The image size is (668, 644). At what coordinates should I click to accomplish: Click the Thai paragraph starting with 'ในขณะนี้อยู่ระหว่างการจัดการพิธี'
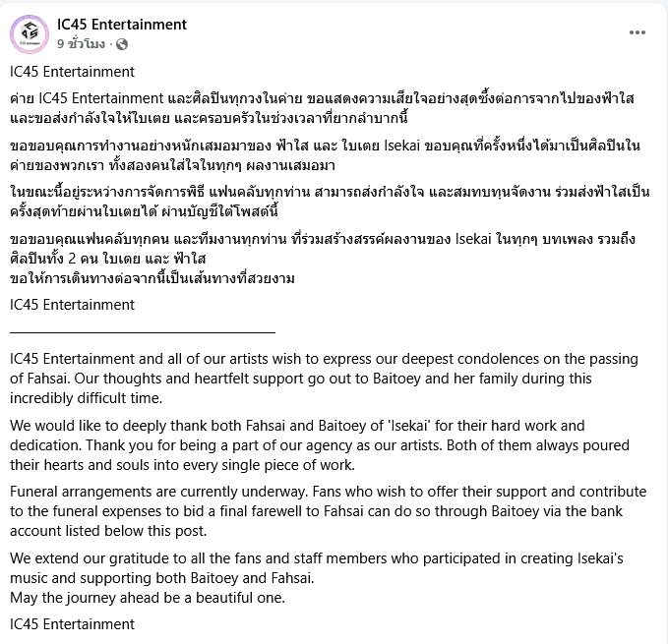tap(330, 202)
